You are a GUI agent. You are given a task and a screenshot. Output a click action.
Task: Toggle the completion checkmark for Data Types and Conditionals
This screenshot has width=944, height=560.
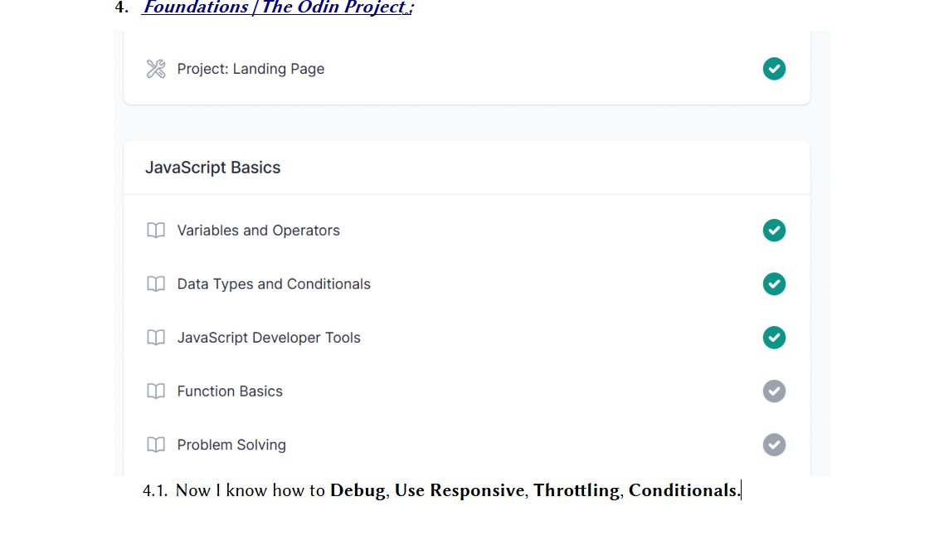coord(774,284)
